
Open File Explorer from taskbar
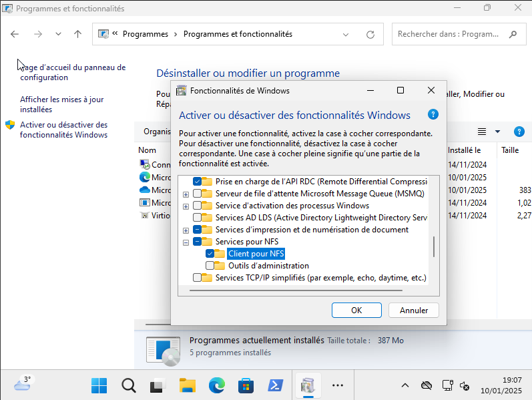(188, 385)
